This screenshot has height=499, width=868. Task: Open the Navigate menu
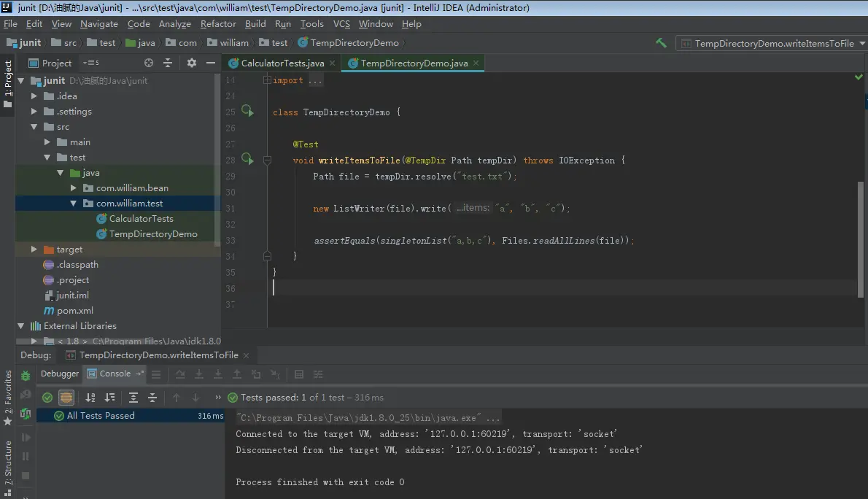[x=99, y=24]
